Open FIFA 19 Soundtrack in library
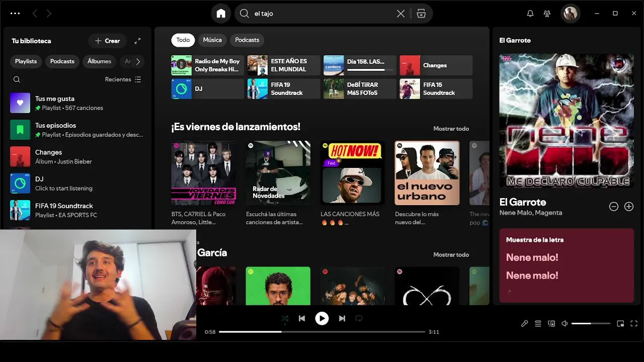The width and height of the screenshot is (644, 362). [77, 210]
